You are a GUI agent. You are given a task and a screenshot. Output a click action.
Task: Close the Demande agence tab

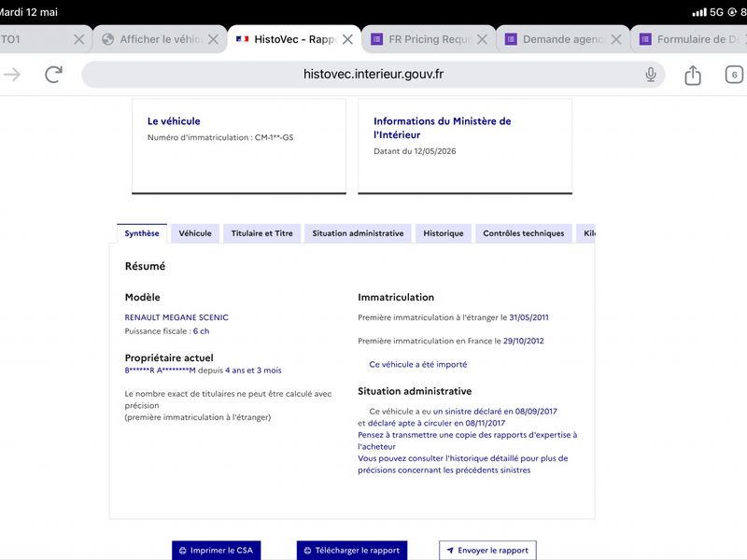(x=616, y=39)
